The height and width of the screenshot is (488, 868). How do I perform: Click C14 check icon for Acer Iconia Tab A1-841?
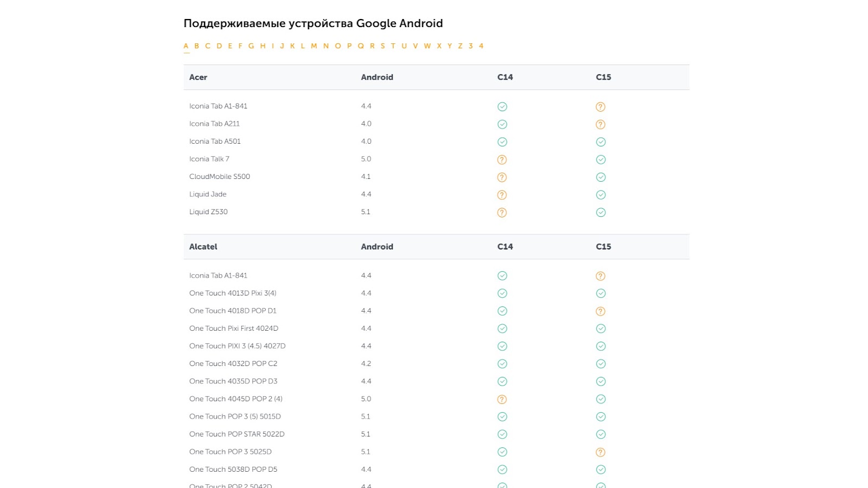[502, 107]
